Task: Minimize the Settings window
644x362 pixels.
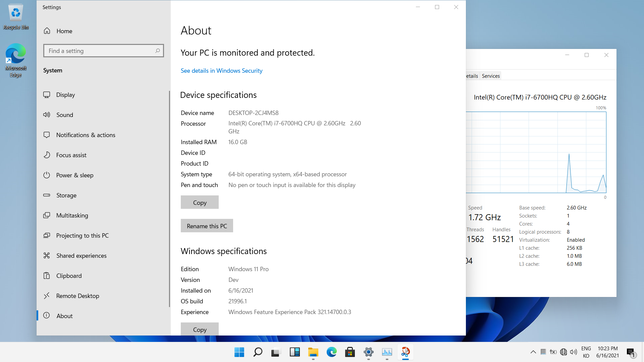Action: [x=418, y=7]
